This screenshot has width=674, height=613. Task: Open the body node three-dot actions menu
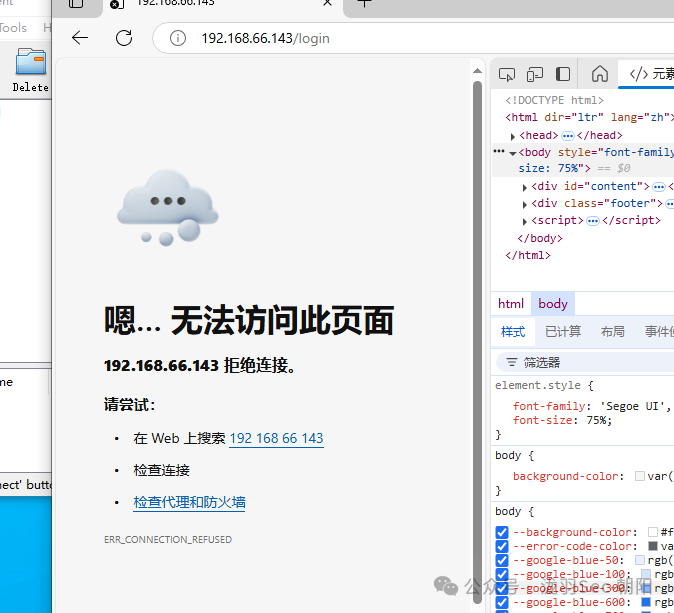(499, 151)
